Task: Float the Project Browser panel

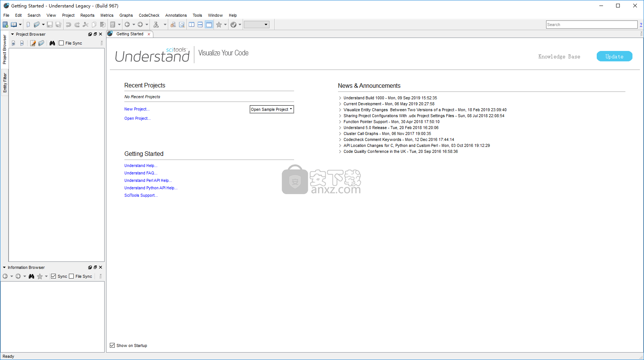Action: click(x=95, y=34)
